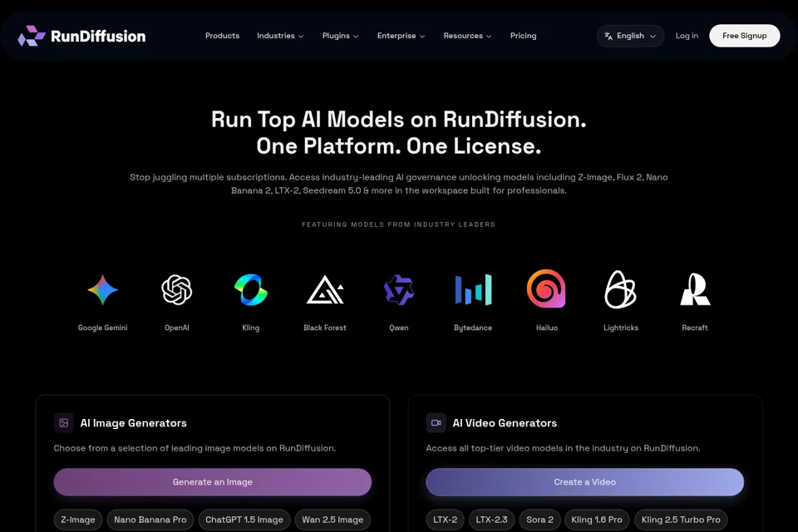The image size is (798, 532).
Task: Click the OpenAI label text
Action: 176,328
